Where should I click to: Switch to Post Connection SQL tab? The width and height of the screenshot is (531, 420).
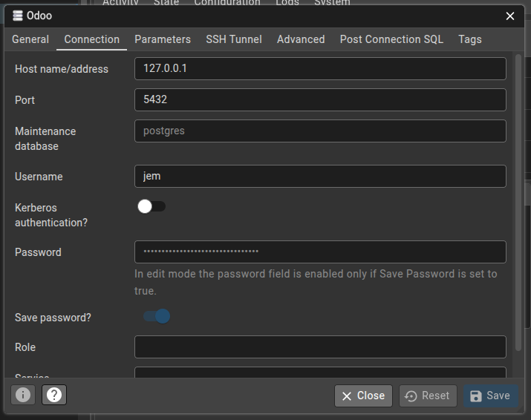pyautogui.click(x=391, y=39)
